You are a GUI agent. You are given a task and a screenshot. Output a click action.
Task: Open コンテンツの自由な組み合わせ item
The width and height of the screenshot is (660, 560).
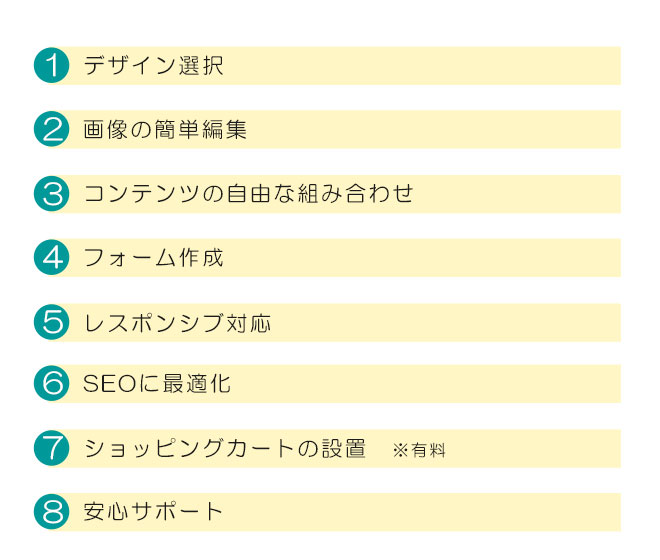[x=248, y=194]
